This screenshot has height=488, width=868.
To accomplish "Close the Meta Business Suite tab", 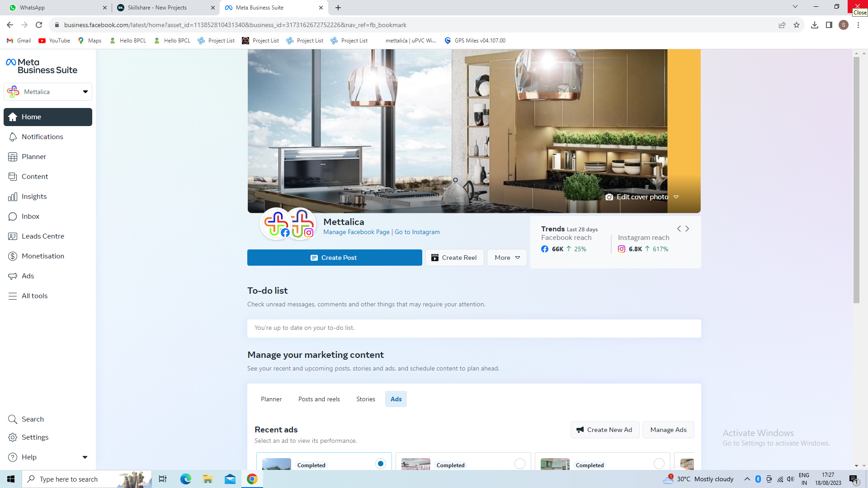I will pos(321,8).
